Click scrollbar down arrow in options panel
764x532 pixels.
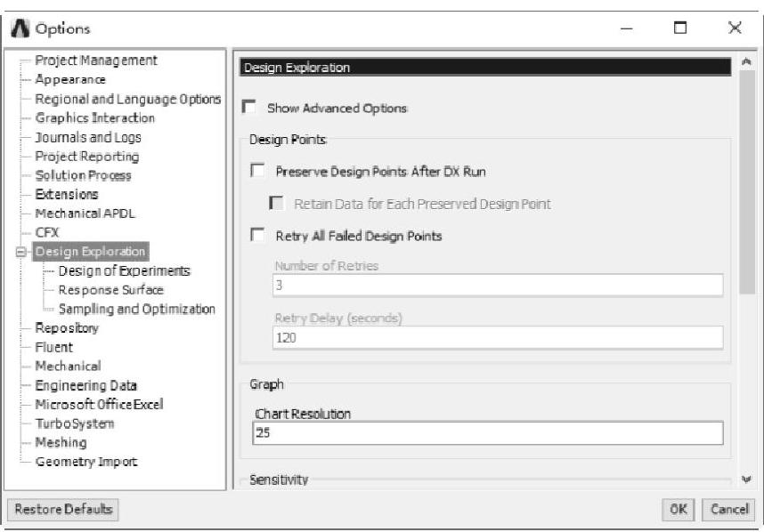pos(746,479)
